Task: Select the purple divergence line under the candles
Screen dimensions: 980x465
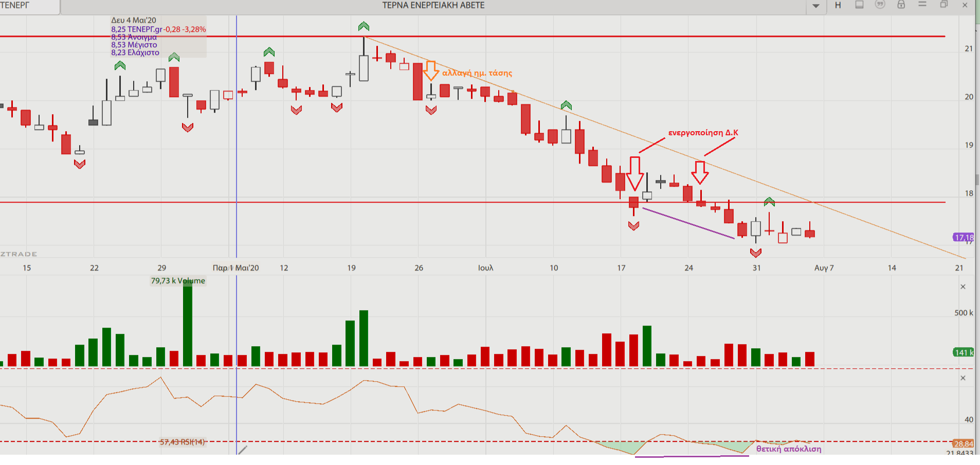Action: tap(688, 223)
